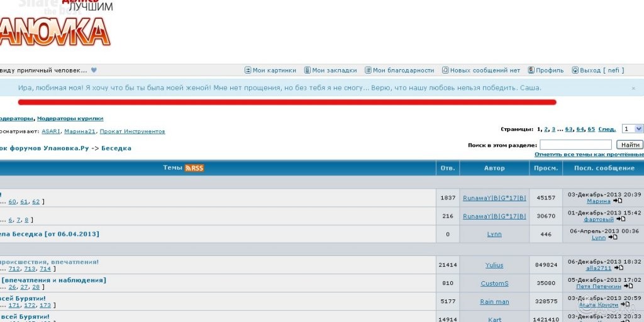Open the page number dropdown
The width and height of the screenshot is (644, 322).
(632, 129)
